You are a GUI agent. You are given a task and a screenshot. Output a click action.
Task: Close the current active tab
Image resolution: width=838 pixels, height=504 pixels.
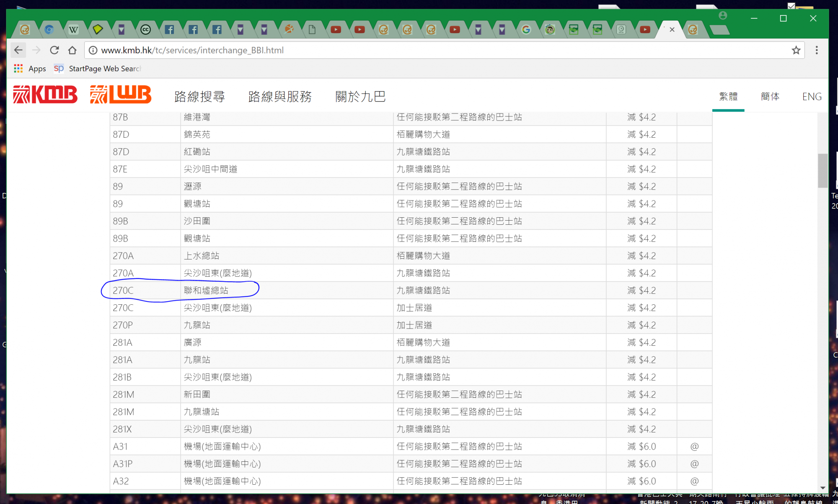672,30
